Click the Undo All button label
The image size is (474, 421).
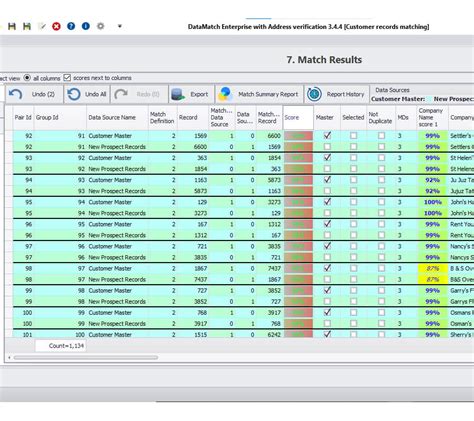95,94
